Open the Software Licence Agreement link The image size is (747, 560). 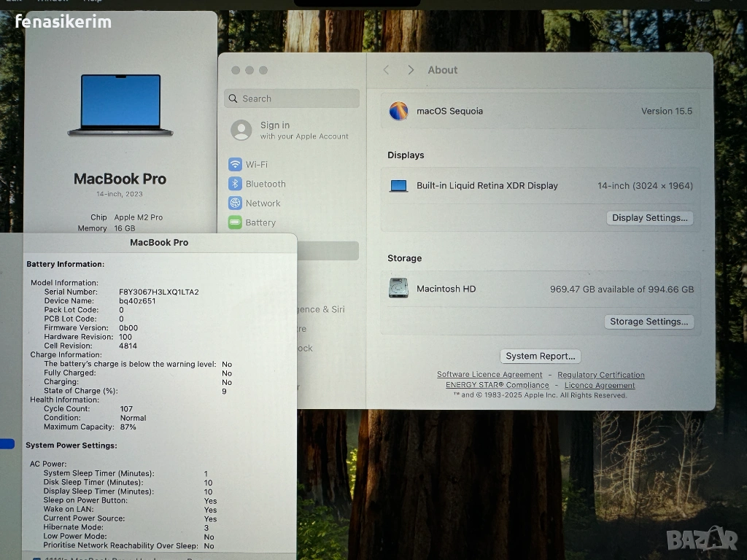coord(489,375)
